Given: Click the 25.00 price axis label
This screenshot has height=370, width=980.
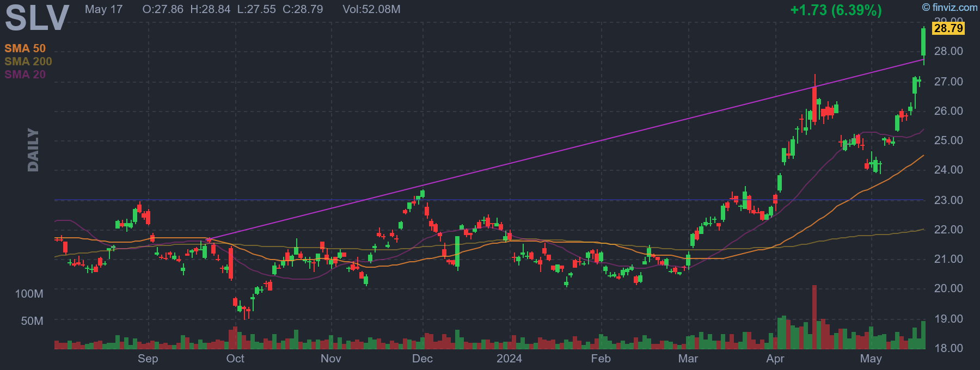Looking at the screenshot, I should point(948,140).
